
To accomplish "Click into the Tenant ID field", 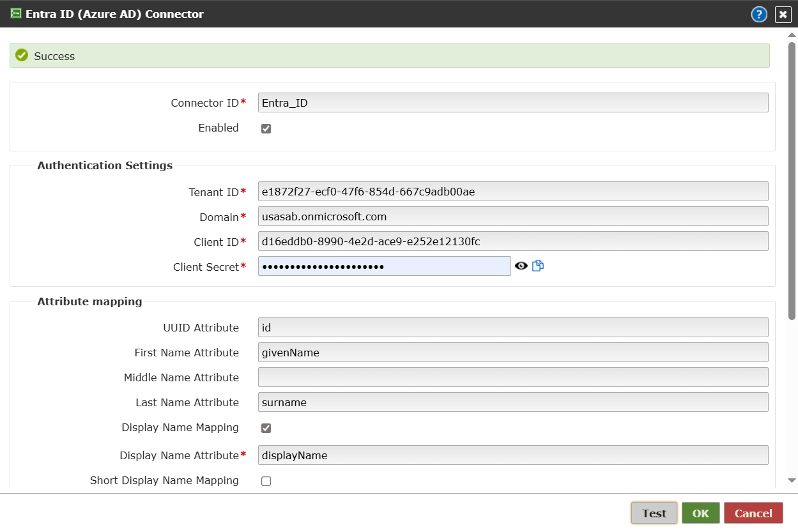I will (512, 192).
